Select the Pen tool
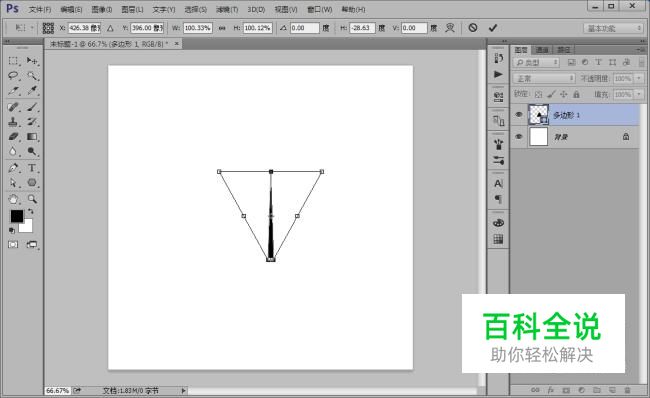The image size is (650, 398). click(x=13, y=168)
